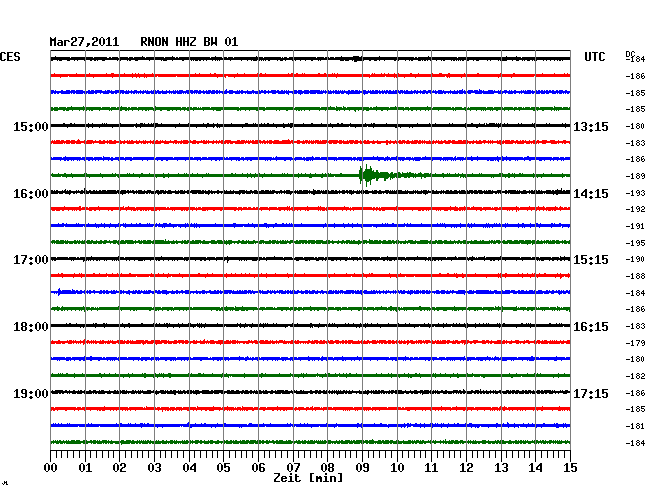The height and width of the screenshot is (494, 650).
Task: Click the "00" minute tick label
Action: coord(51,468)
